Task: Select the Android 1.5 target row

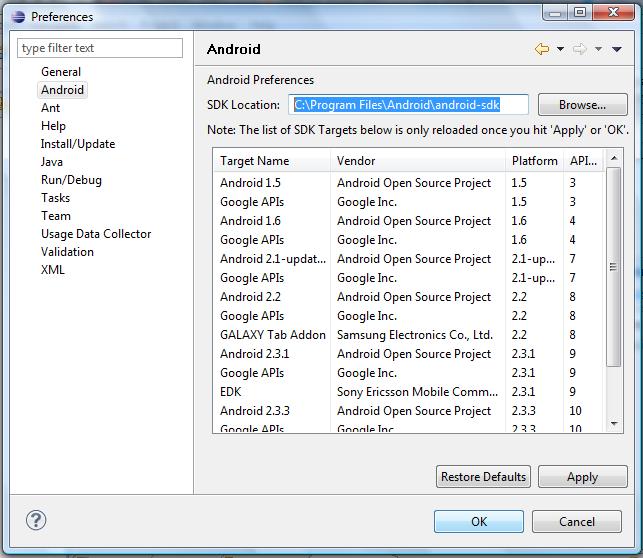Action: [x=408, y=183]
